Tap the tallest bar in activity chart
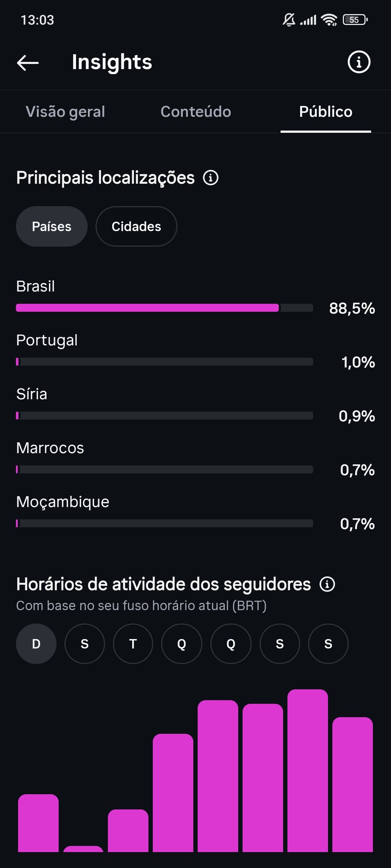391x868 pixels. pyautogui.click(x=308, y=770)
